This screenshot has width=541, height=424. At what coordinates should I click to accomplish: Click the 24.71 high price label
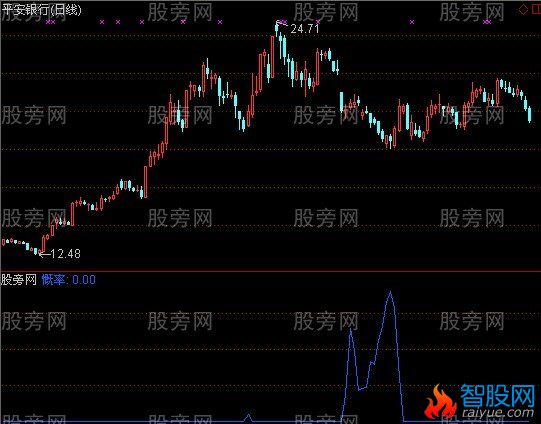[305, 29]
